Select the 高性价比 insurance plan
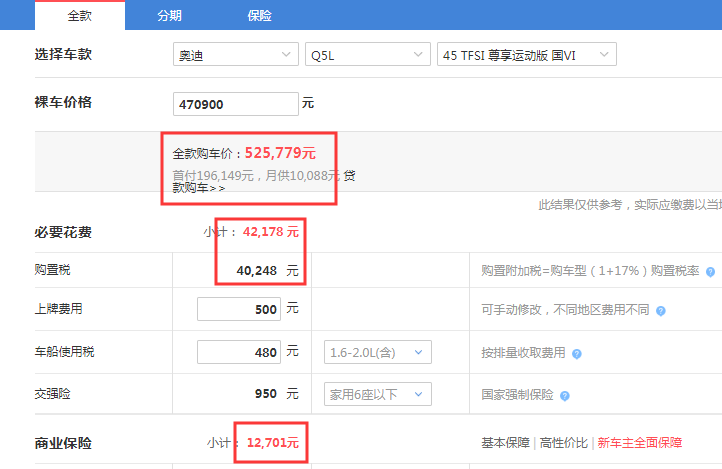722x469 pixels. coord(564,443)
